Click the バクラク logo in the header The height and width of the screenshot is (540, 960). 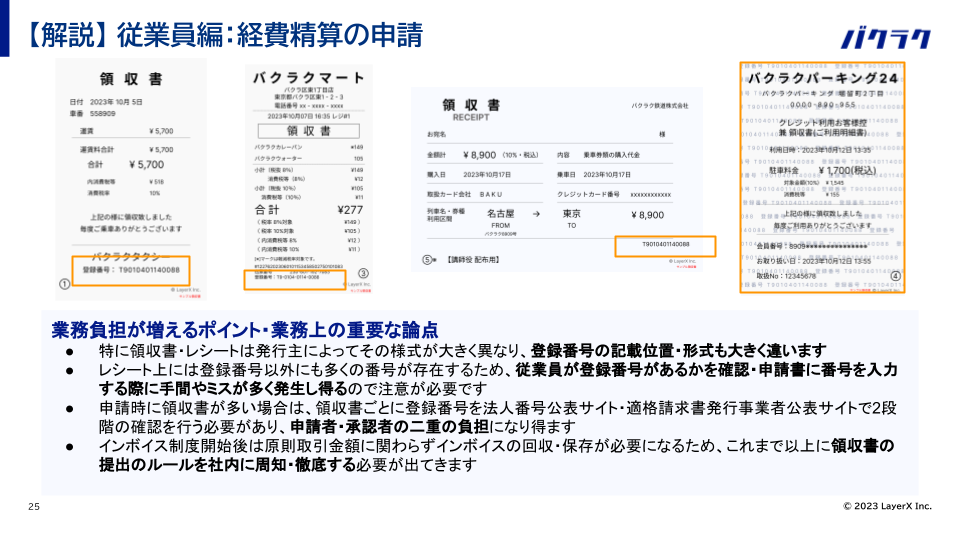[885, 39]
